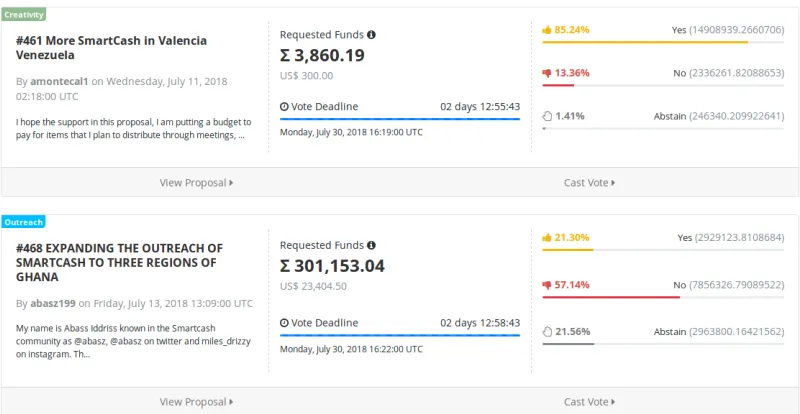The width and height of the screenshot is (800, 414).
Task: Select the green Creativity category tag
Action: coord(23,14)
